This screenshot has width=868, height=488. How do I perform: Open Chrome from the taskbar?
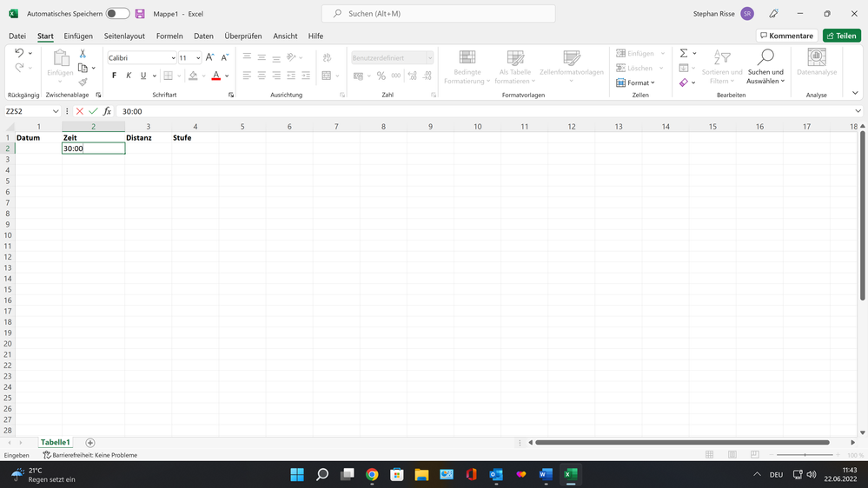point(372,474)
